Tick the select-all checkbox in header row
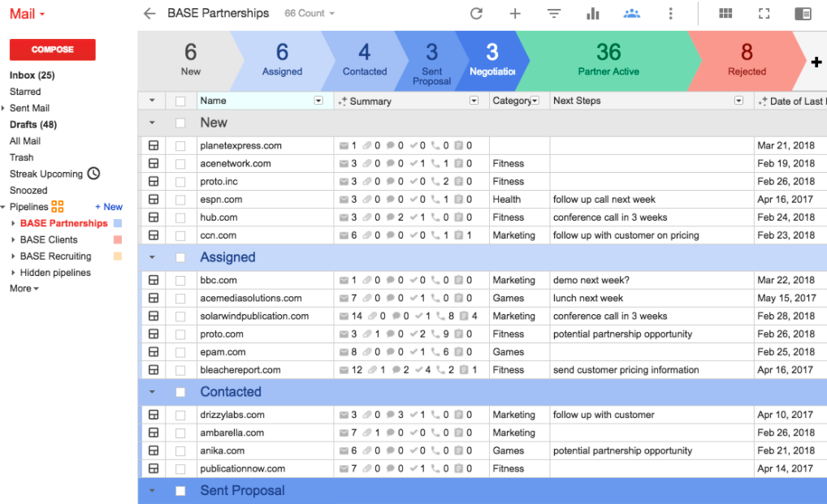 180,101
